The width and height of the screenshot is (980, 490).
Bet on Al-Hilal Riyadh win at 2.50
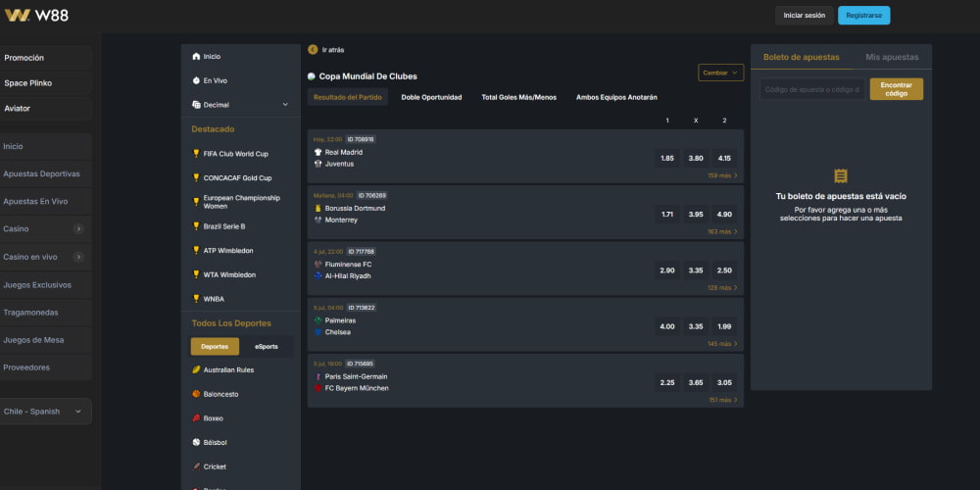coord(724,270)
